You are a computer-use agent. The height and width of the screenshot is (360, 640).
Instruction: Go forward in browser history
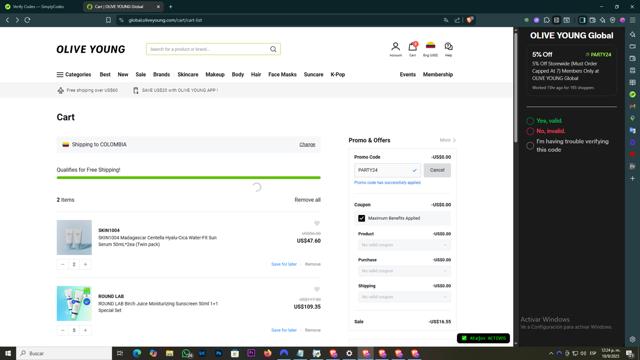[x=17, y=20]
